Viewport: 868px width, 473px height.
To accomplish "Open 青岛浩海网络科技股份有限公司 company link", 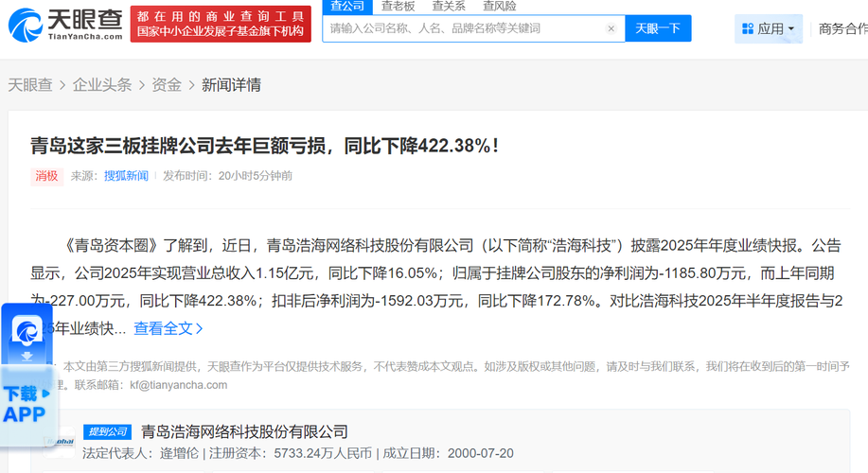I will (x=244, y=431).
